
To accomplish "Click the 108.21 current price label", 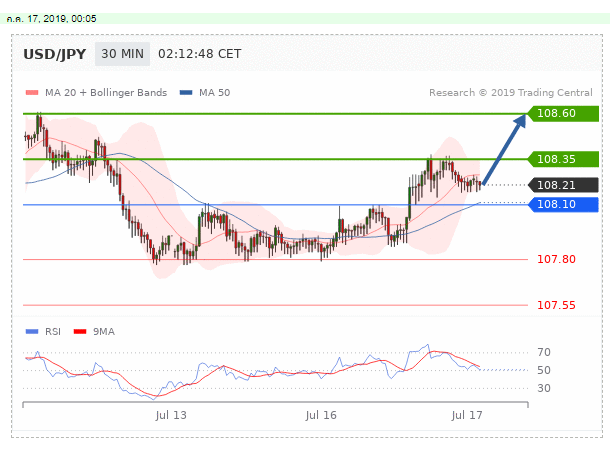I will point(563,185).
